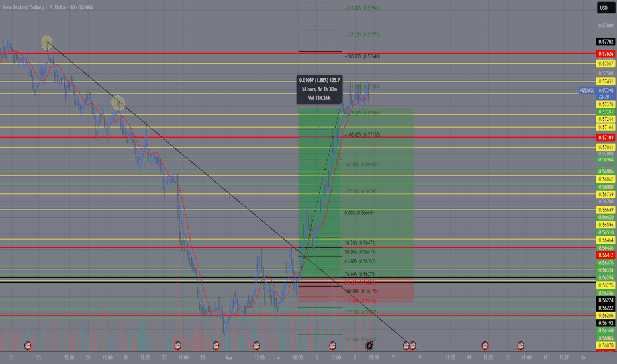The image size is (617, 364).
Task: Open the USD currency selector button
Action: tap(605, 7)
